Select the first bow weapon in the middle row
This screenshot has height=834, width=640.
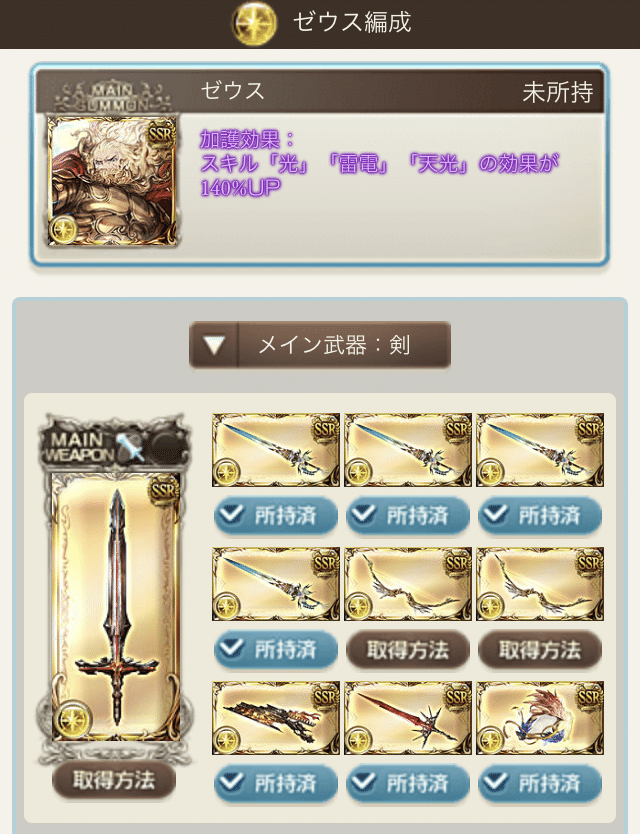[x=408, y=584]
